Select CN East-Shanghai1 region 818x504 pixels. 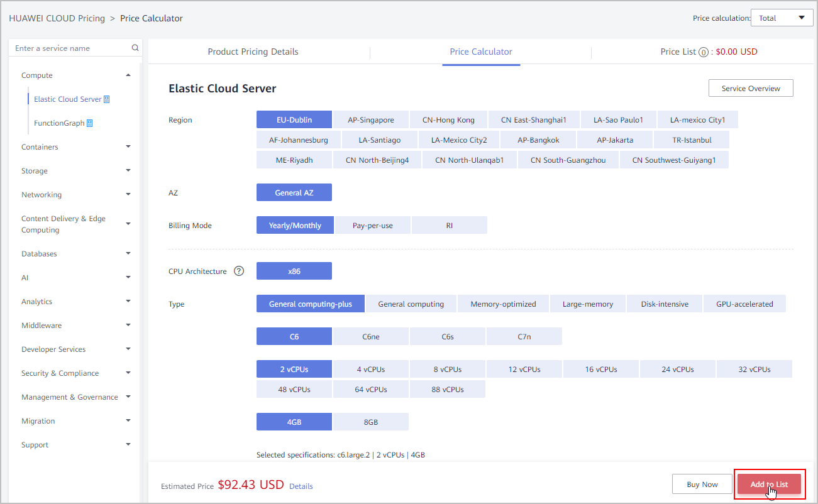(x=534, y=120)
